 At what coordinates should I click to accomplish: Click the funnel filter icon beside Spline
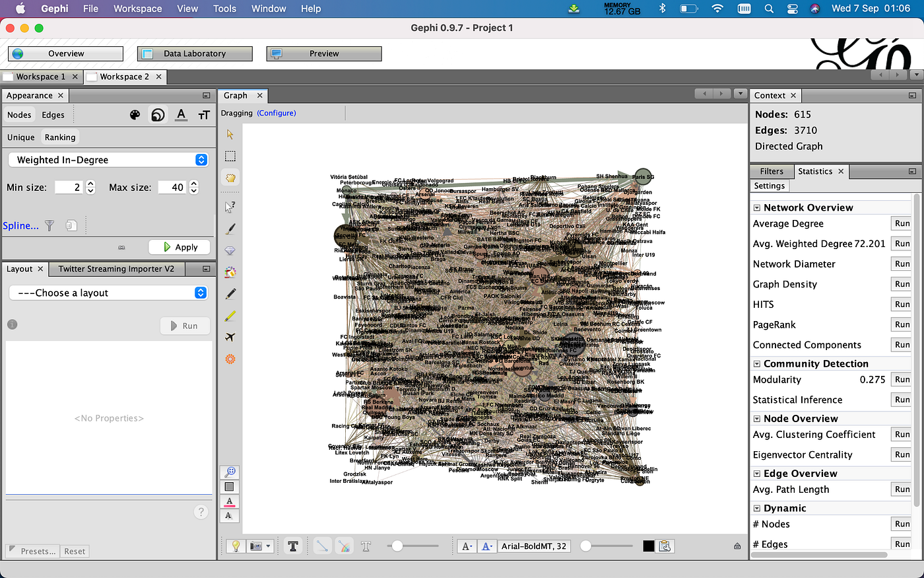tap(49, 225)
